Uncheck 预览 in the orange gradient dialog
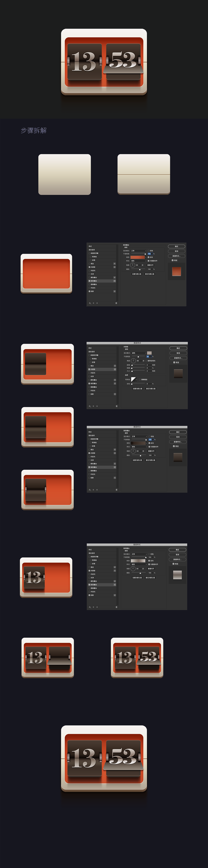Viewport: 208px width, 868px height. (173, 260)
